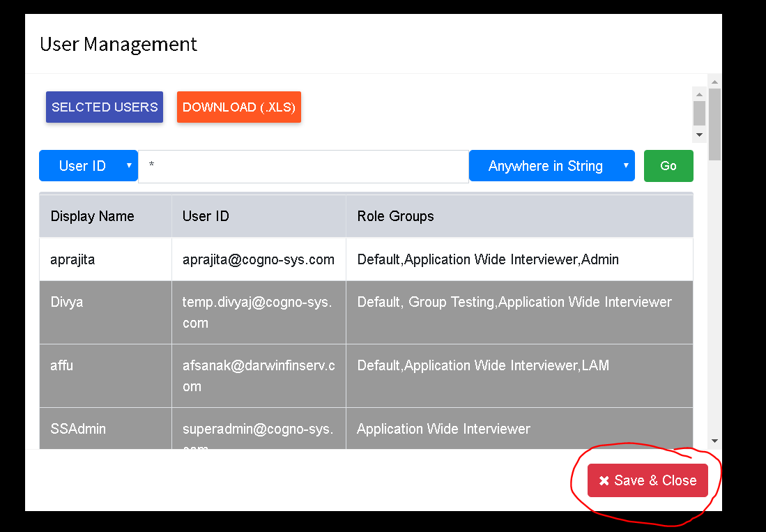Click Save & Close button
Screen dimensions: 766x532
point(648,480)
